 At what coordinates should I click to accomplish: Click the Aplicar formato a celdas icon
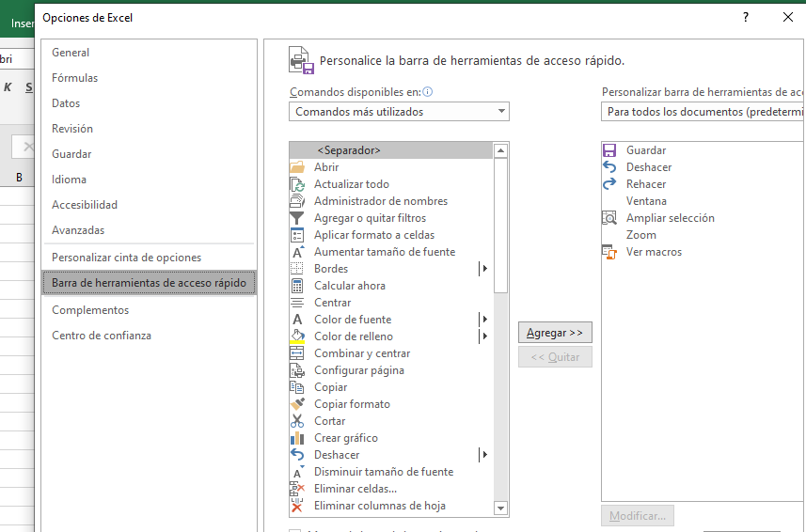tap(297, 235)
